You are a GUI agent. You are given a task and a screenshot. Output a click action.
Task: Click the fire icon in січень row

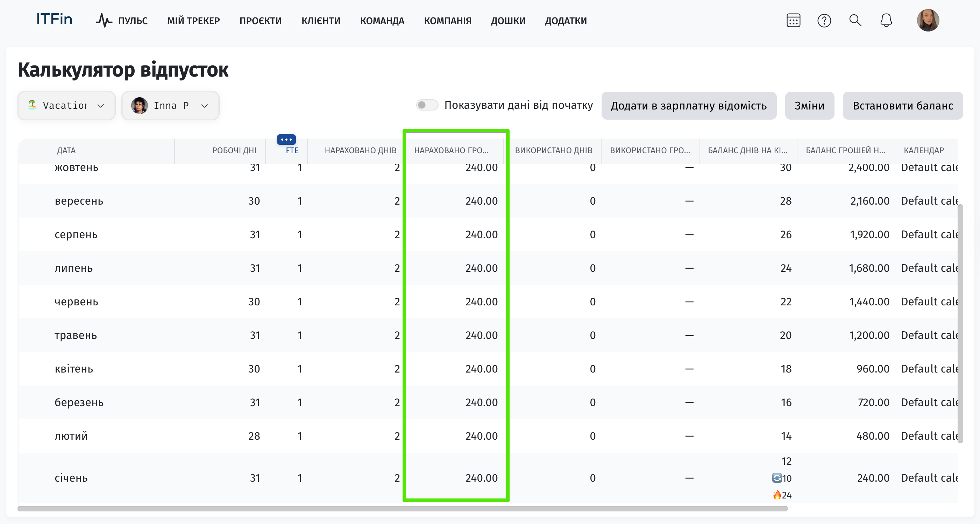(x=776, y=495)
